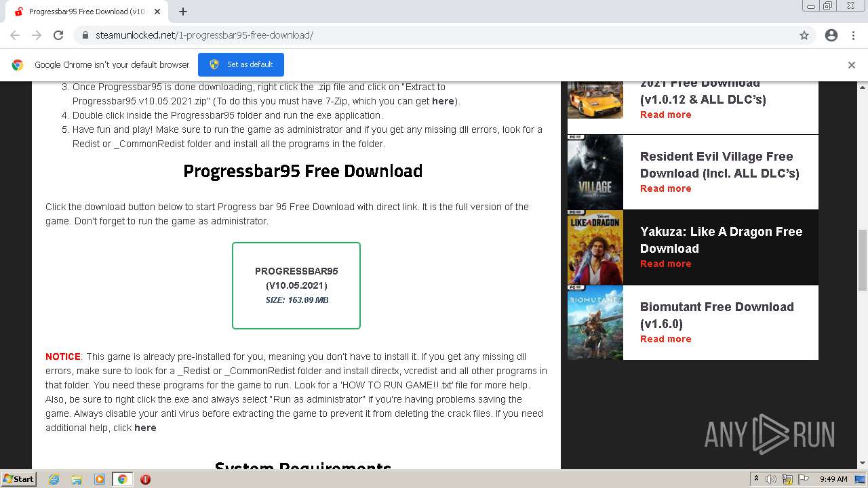
Task: Open Internet Explorer from the taskbar
Action: (x=54, y=479)
